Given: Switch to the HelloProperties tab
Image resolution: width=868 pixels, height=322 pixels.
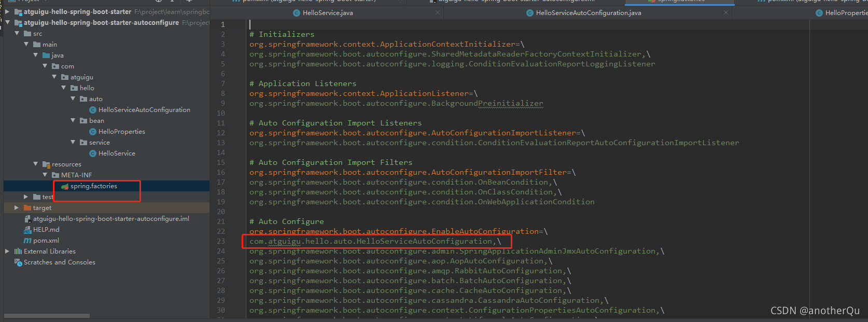Looking at the screenshot, I should click(x=846, y=13).
